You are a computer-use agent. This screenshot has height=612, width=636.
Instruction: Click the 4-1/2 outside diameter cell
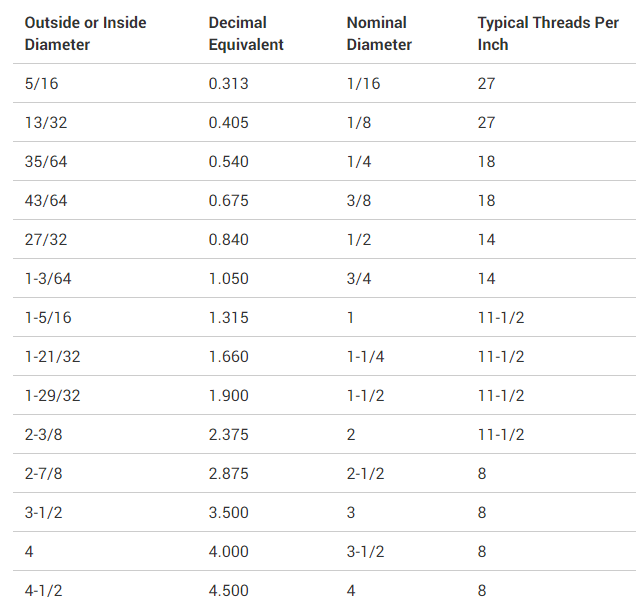[44, 591]
